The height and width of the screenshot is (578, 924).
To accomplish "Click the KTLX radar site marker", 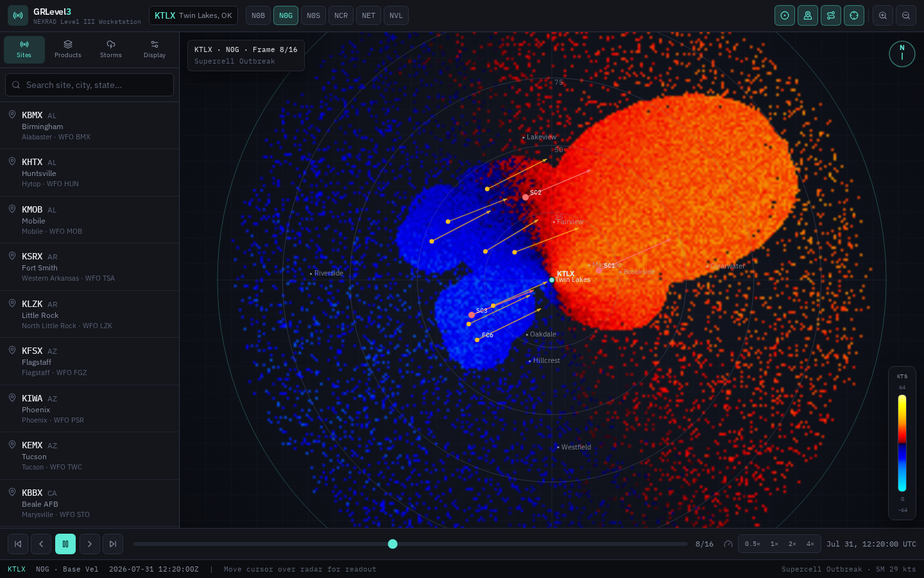I will [x=552, y=280].
